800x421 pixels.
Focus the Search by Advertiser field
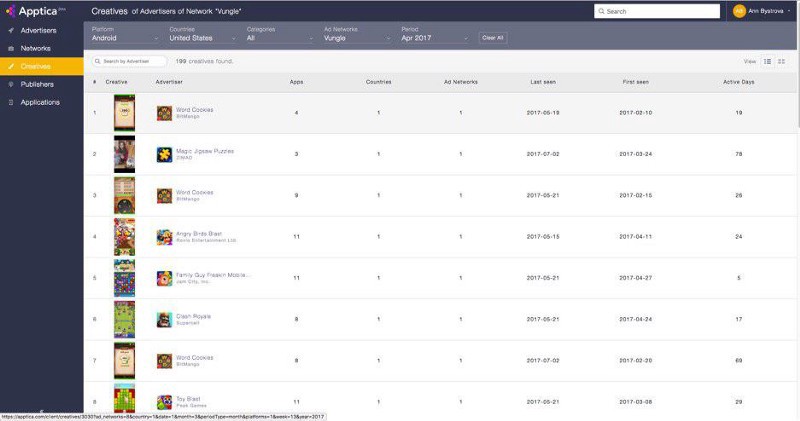(129, 61)
